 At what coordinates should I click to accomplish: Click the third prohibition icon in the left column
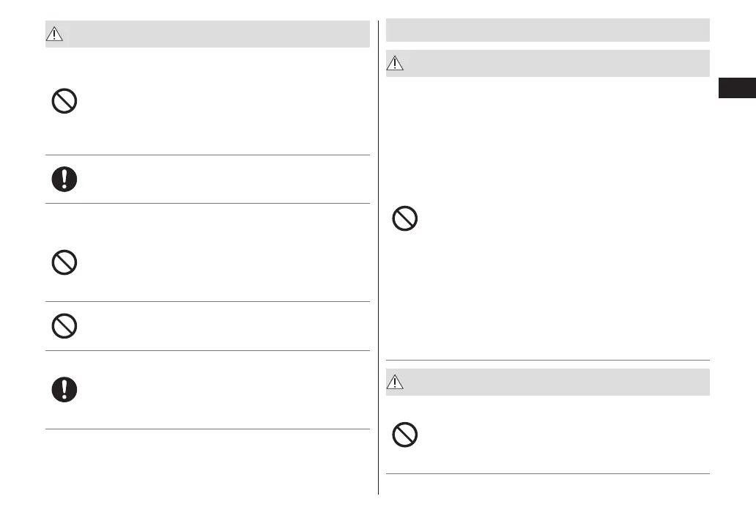click(x=64, y=325)
